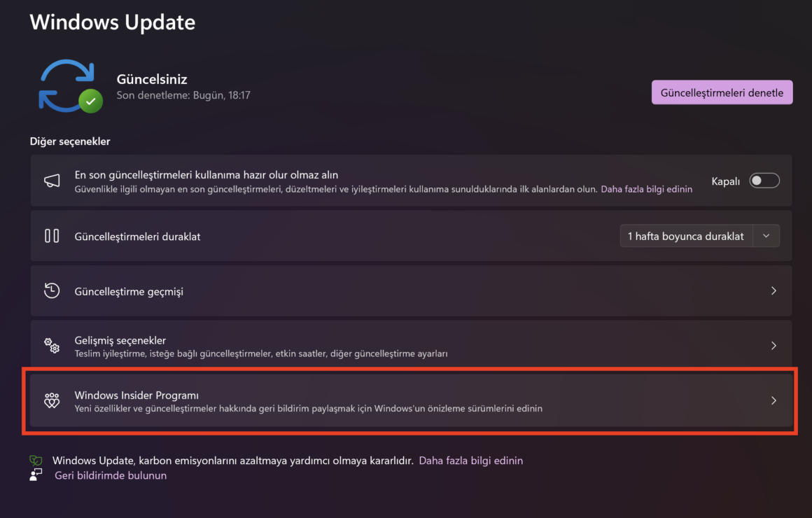The image size is (812, 518).
Task: Expand Güncelleştirme geçmişi using its chevron
Action: point(773,291)
